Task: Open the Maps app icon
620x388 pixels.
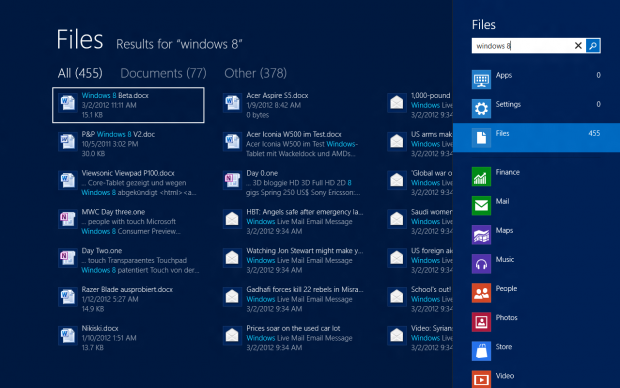Action: click(481, 235)
